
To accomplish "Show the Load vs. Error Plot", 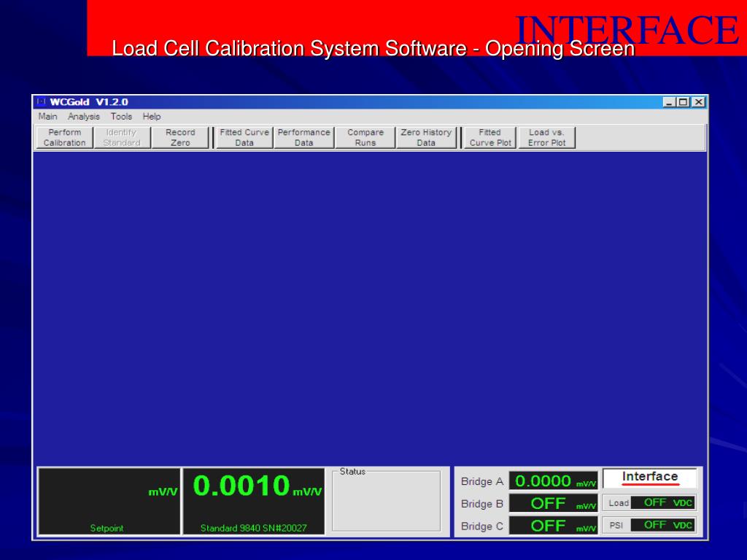I will pos(546,138).
